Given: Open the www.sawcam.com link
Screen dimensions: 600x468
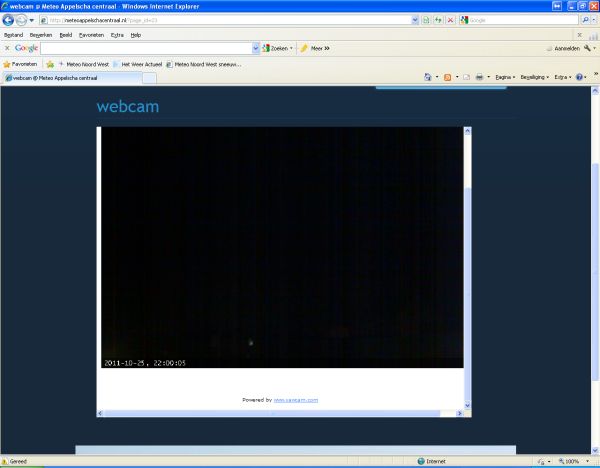Looking at the screenshot, I should coord(295,400).
